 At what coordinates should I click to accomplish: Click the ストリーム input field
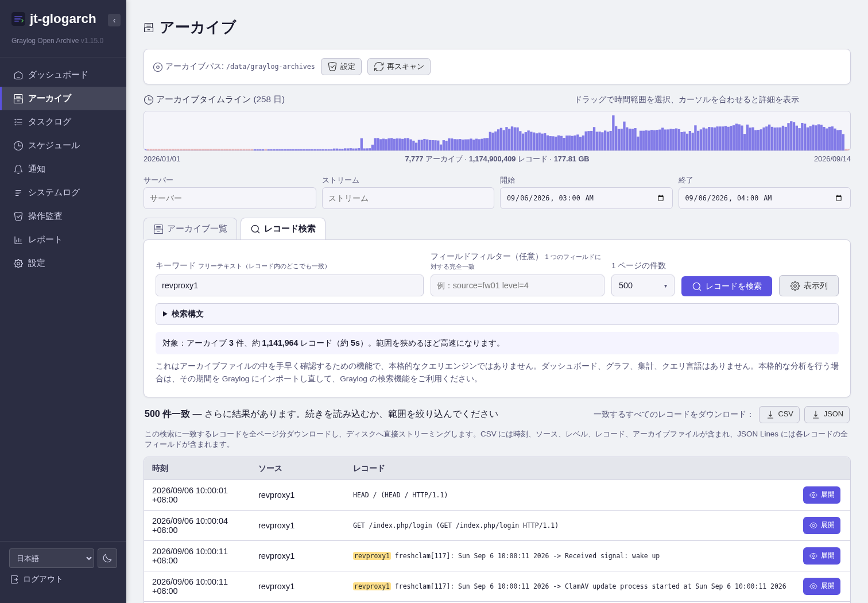click(408, 198)
